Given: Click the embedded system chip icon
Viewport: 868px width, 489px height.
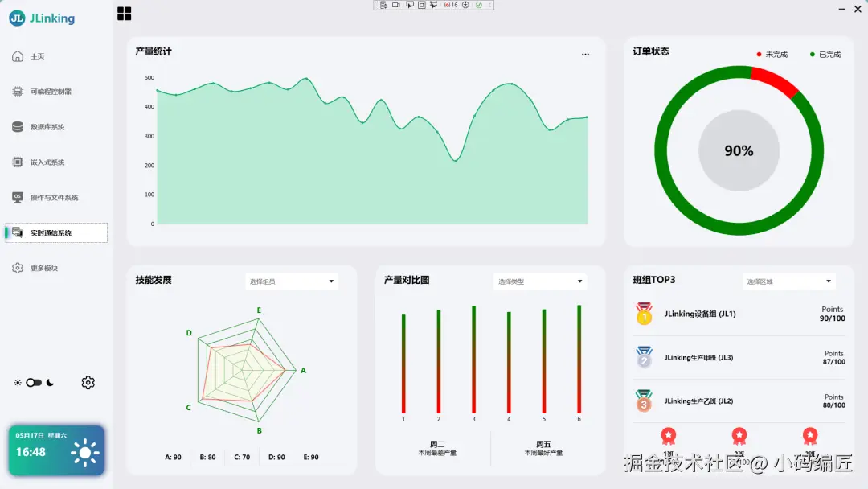Looking at the screenshot, I should coord(18,162).
